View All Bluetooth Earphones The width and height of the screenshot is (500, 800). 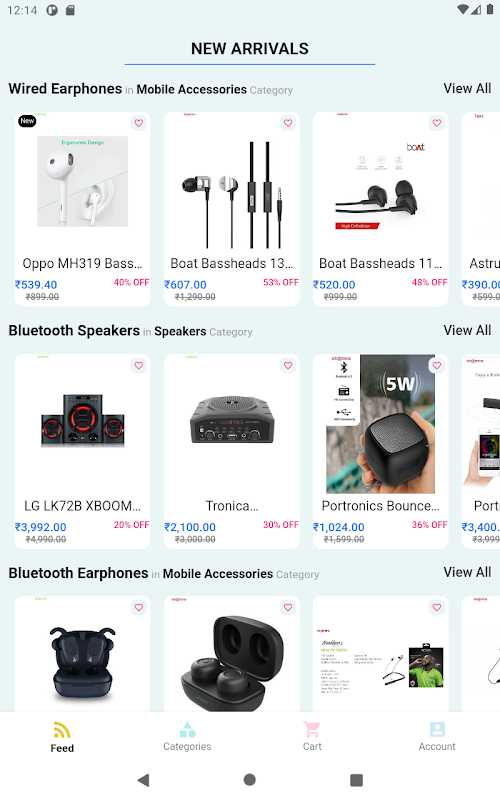pyautogui.click(x=467, y=572)
